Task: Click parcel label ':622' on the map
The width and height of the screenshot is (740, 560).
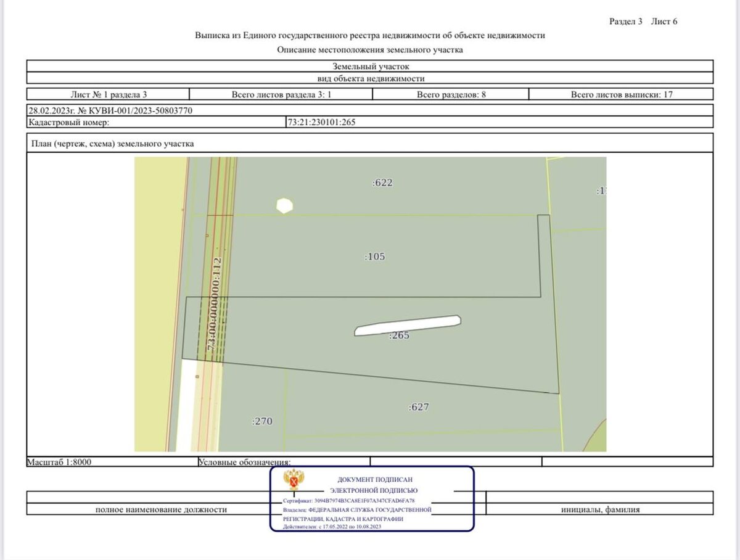Action: coord(382,183)
